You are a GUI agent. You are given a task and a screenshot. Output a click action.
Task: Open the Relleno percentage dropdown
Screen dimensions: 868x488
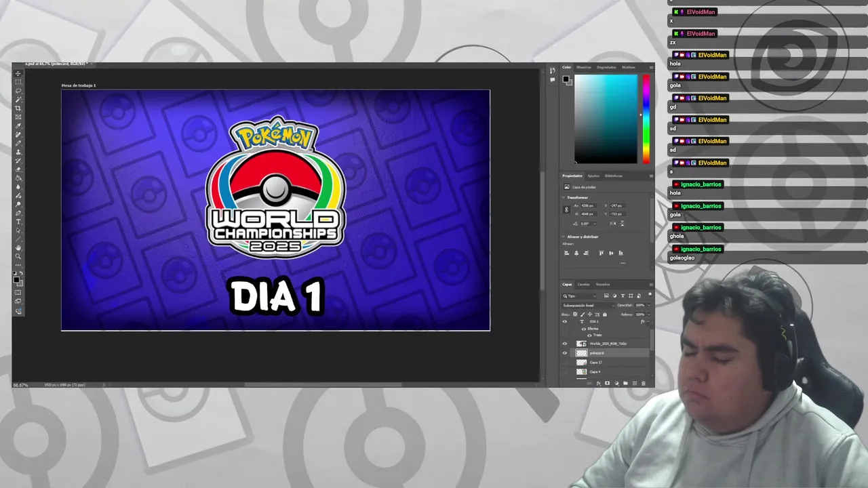[649, 314]
